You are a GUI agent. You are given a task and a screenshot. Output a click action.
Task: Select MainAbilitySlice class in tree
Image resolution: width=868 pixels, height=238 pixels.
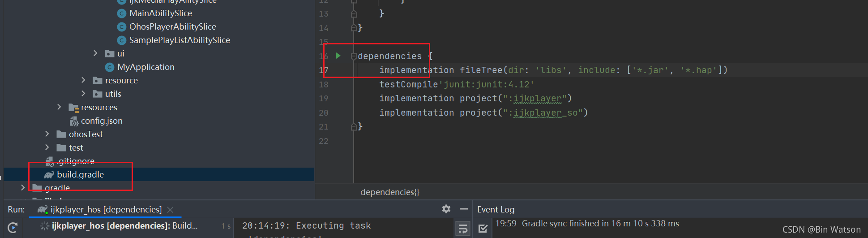[161, 13]
